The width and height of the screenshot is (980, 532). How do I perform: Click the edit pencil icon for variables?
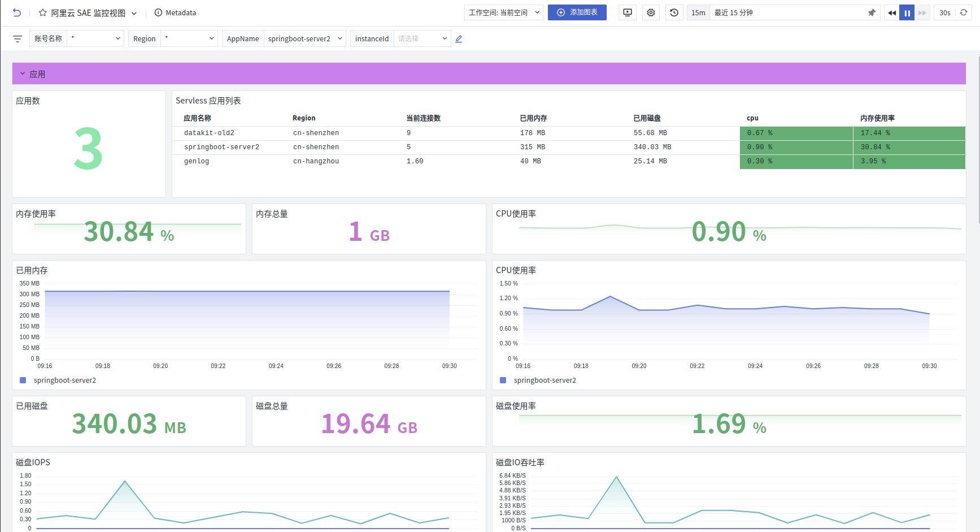pos(459,39)
